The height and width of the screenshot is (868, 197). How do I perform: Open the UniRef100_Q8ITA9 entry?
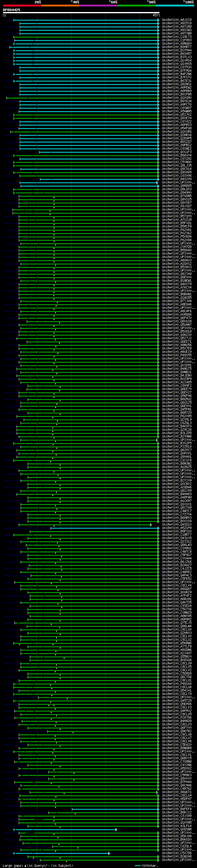click(x=177, y=274)
